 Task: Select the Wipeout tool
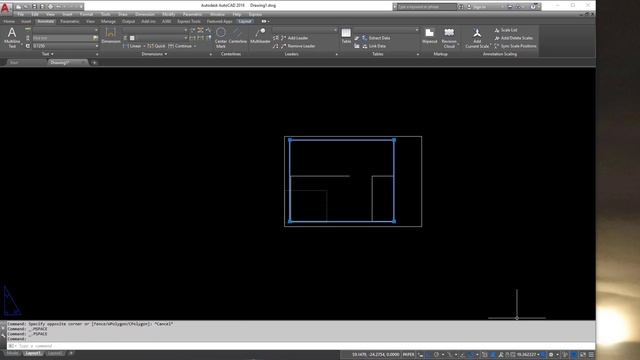tap(429, 36)
